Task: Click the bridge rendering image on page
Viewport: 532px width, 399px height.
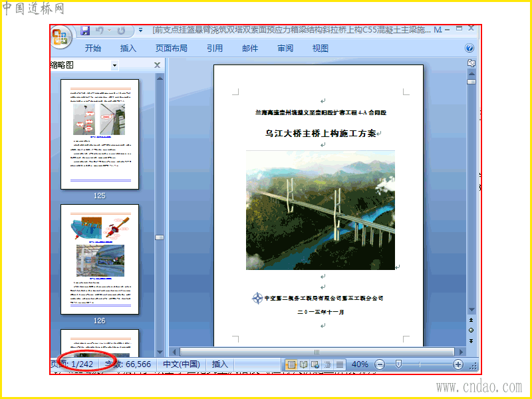Action: 321,210
